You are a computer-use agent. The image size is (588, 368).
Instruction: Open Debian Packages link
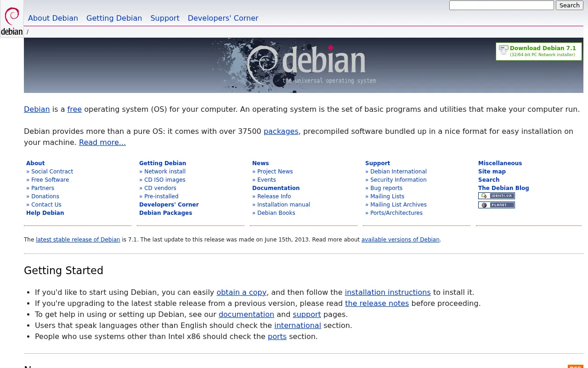(165, 213)
